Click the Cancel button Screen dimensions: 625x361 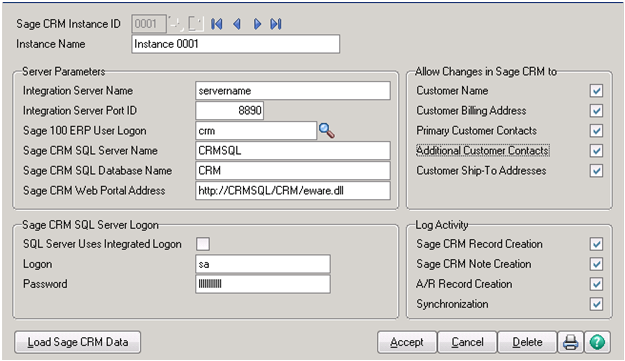(467, 342)
